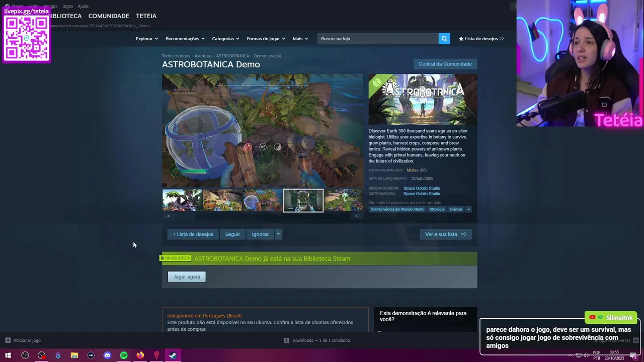This screenshot has width=644, height=362.
Task: Open the Sobrevivência em Mundo Aberto tag
Action: (397, 209)
